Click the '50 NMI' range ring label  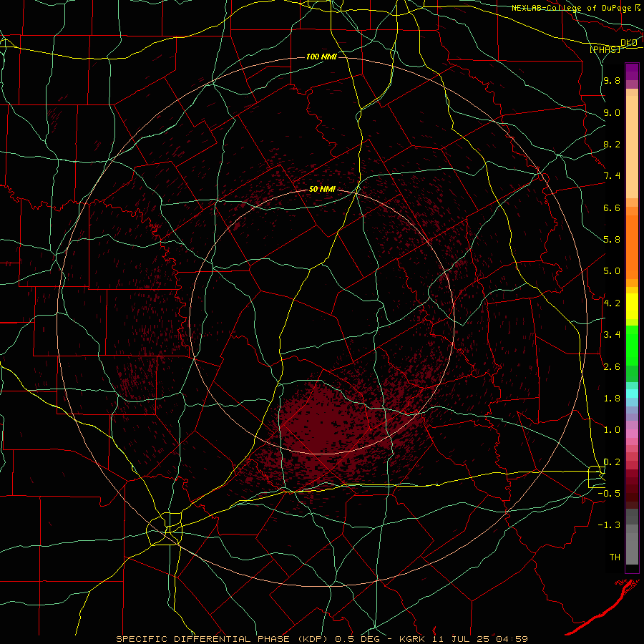[x=322, y=189]
